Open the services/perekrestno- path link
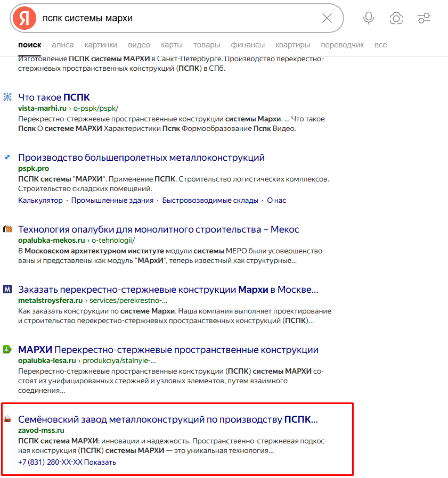This screenshot has width=448, height=478. point(128,300)
